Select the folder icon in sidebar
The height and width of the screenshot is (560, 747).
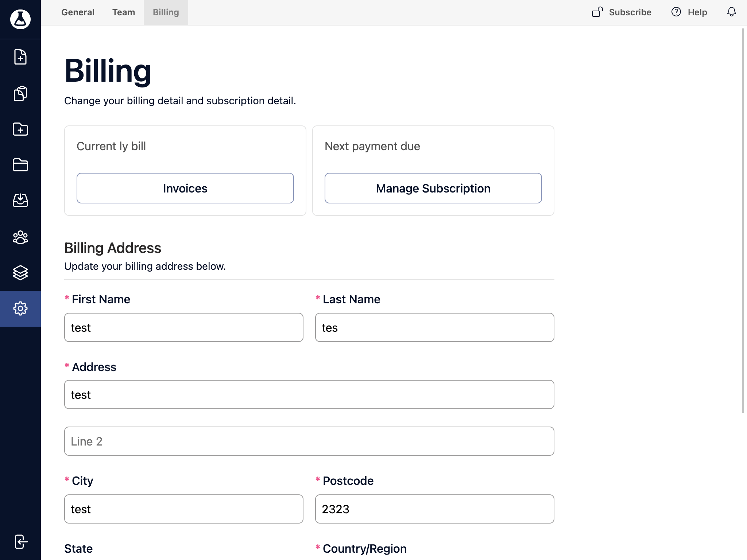pos(20,165)
